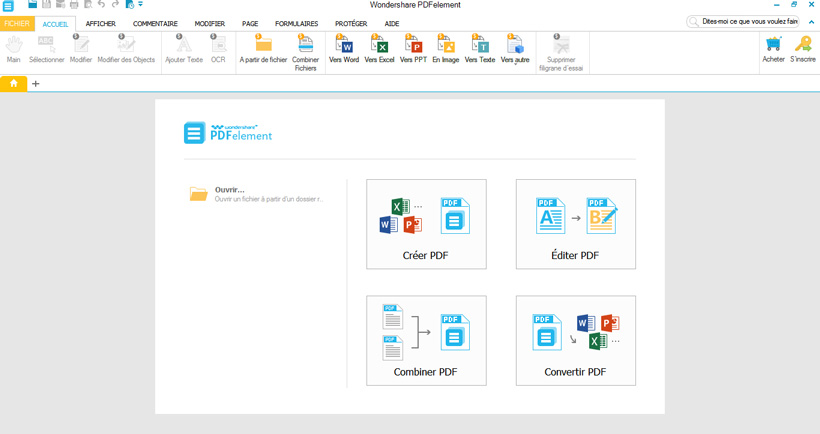Convert using Vers PPT

click(x=413, y=49)
